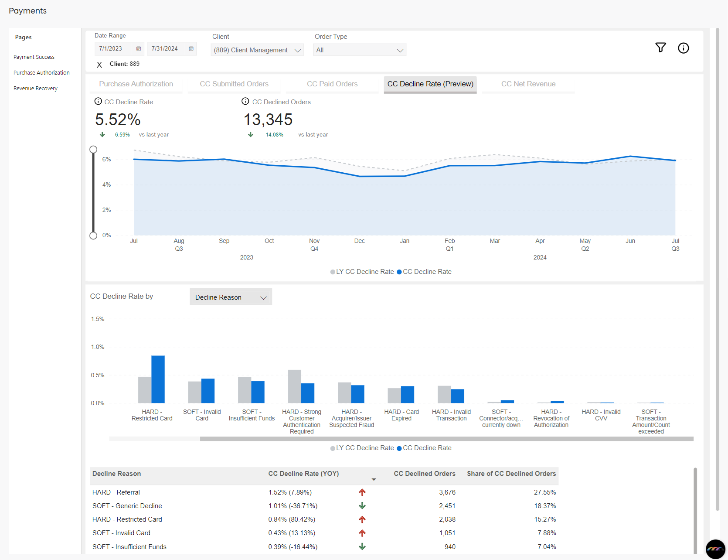Click gray bar for Acquirer/Issuer Suspected Fraud
Viewport: 728px width, 560px height.
click(344, 393)
